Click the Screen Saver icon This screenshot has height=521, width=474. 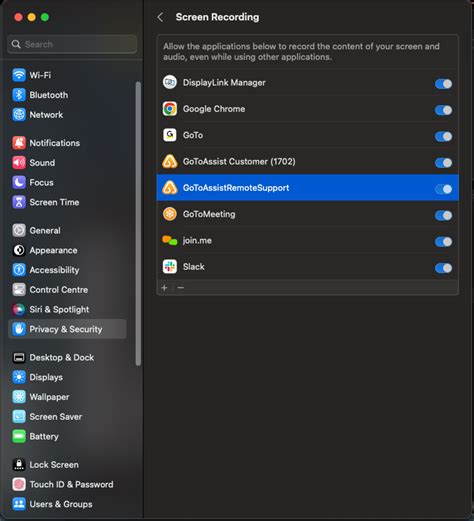(19, 416)
